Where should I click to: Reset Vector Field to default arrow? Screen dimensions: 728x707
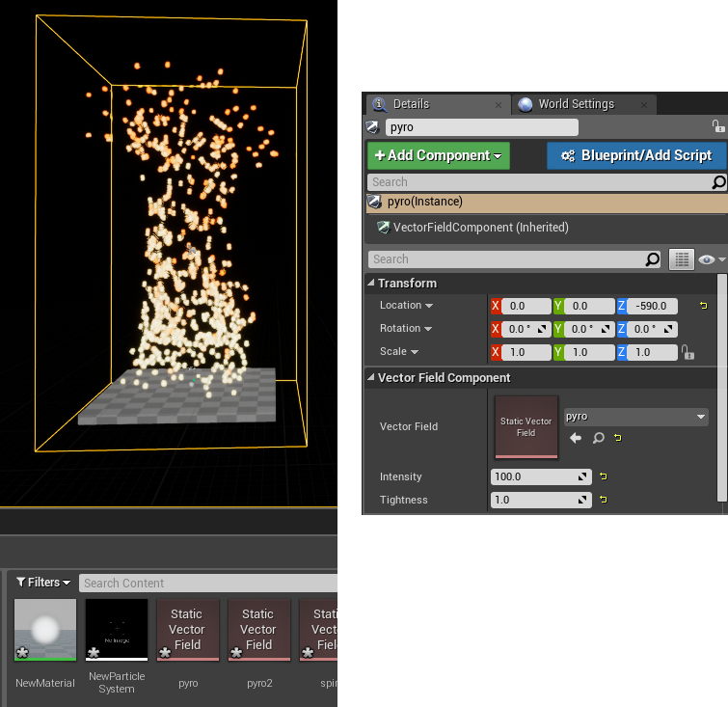click(617, 438)
